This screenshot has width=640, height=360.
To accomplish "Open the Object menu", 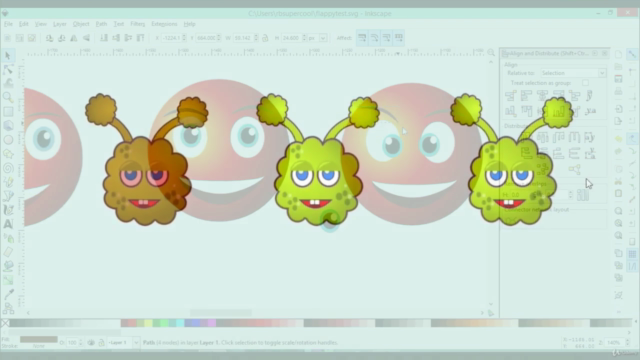I will pyautogui.click(x=81, y=24).
